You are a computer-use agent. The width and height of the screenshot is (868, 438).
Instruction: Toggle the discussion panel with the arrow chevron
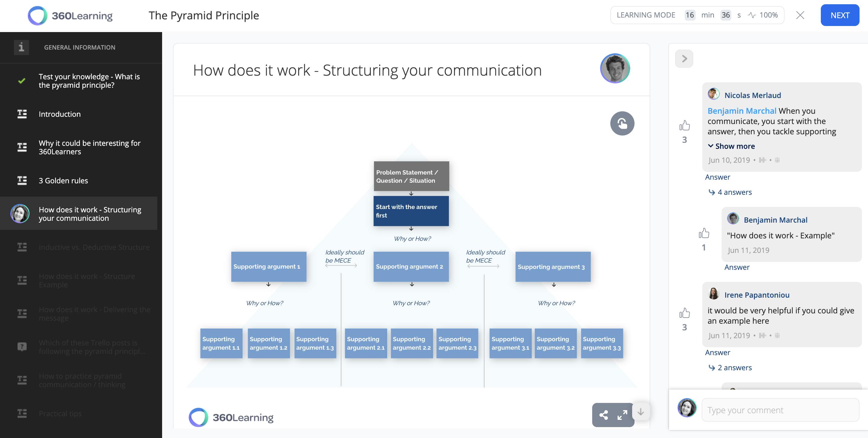click(x=684, y=58)
